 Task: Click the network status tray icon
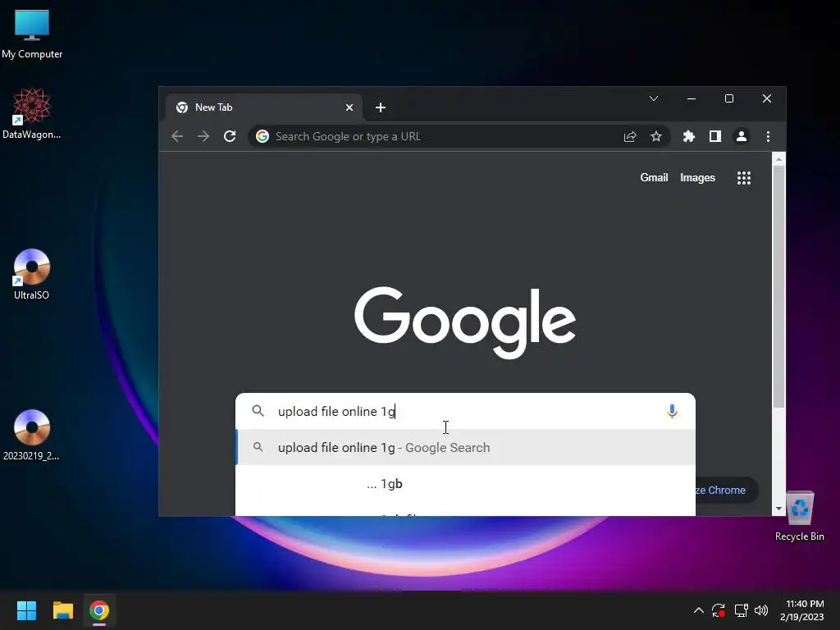pos(741,610)
